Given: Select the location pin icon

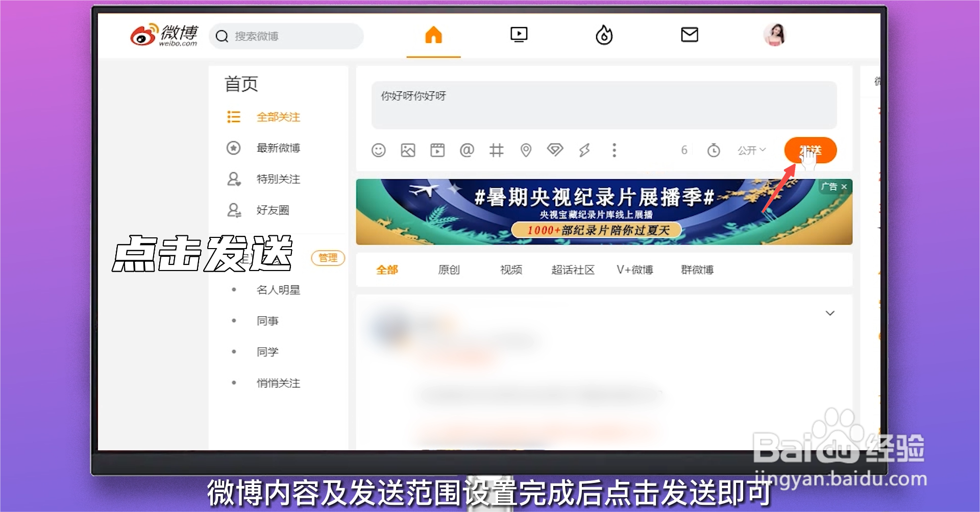Looking at the screenshot, I should (525, 150).
